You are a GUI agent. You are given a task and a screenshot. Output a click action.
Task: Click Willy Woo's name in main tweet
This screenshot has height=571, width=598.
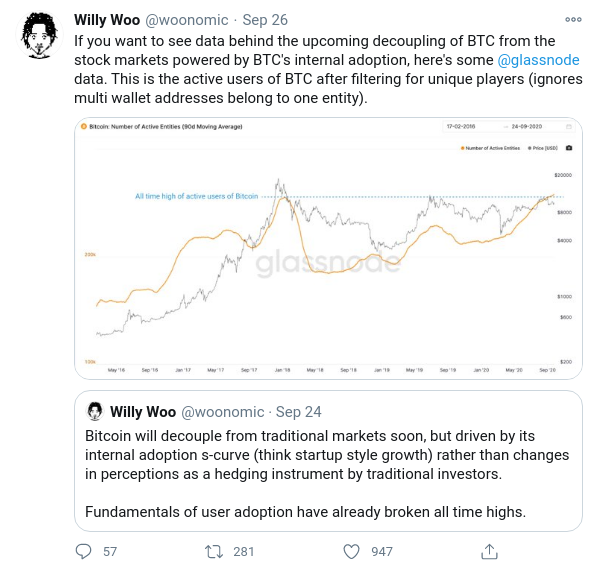[x=107, y=20]
